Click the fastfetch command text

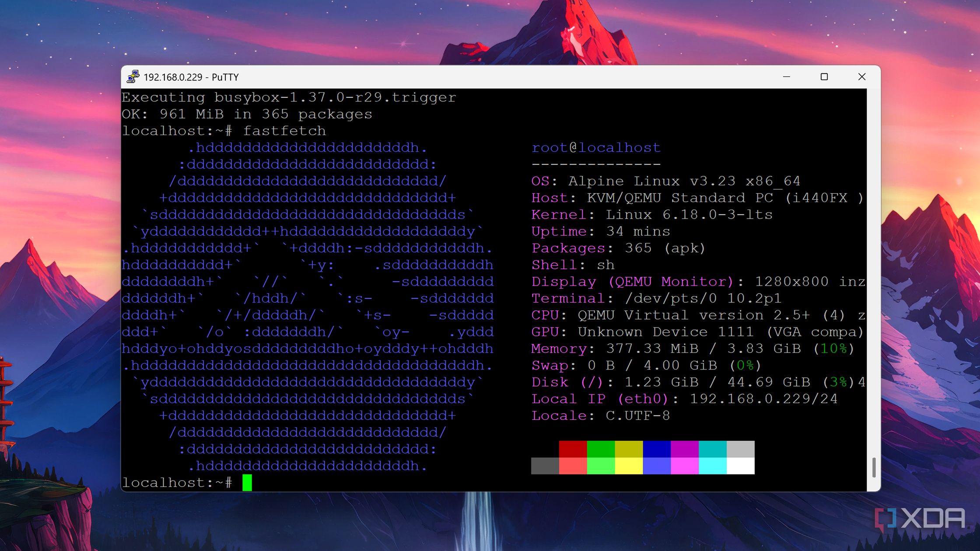(x=284, y=131)
